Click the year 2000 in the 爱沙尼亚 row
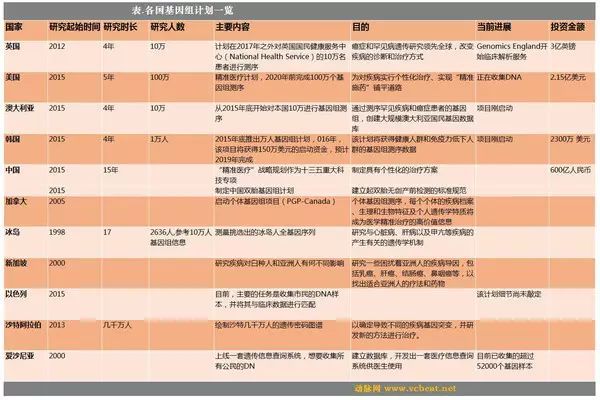 tap(57, 356)
